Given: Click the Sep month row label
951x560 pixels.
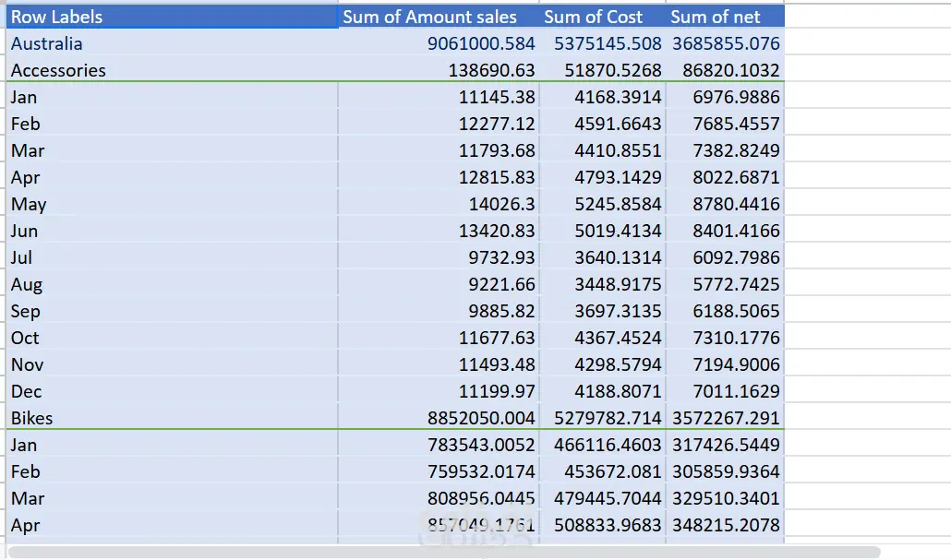Looking at the screenshot, I should pyautogui.click(x=26, y=311).
